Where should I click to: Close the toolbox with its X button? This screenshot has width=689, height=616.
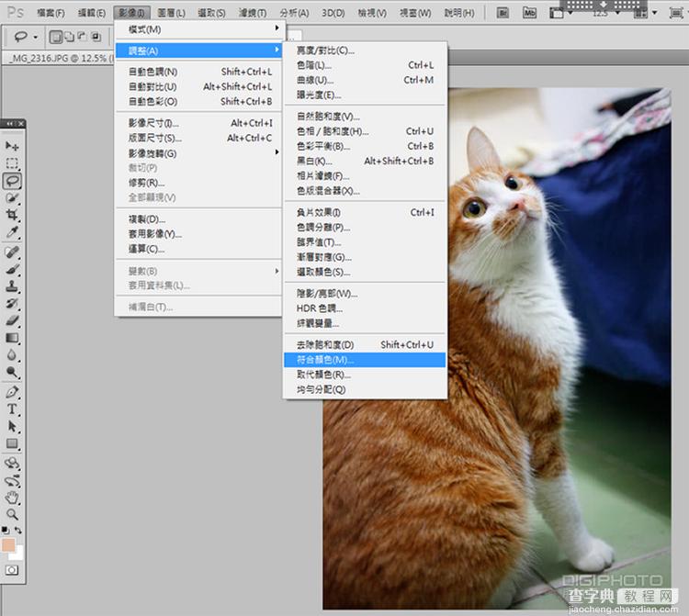pos(21,124)
